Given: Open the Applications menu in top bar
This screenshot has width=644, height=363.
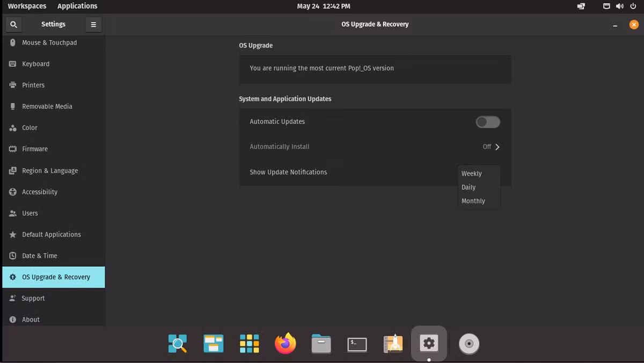Looking at the screenshot, I should click(77, 6).
